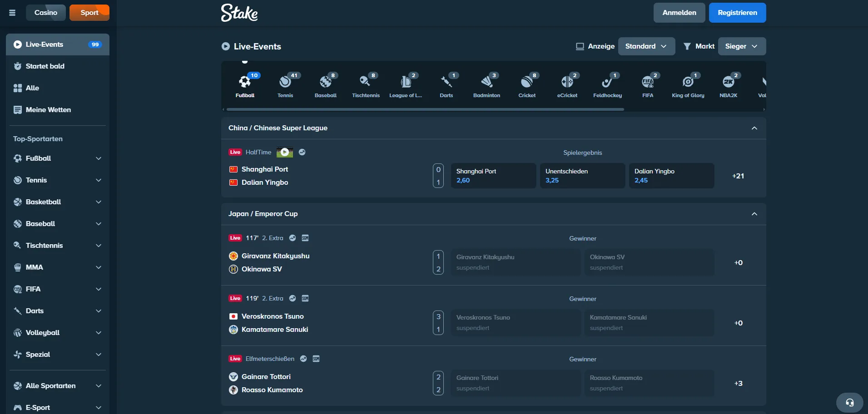Open the live support headset icon
The image size is (868, 414).
(x=849, y=403)
